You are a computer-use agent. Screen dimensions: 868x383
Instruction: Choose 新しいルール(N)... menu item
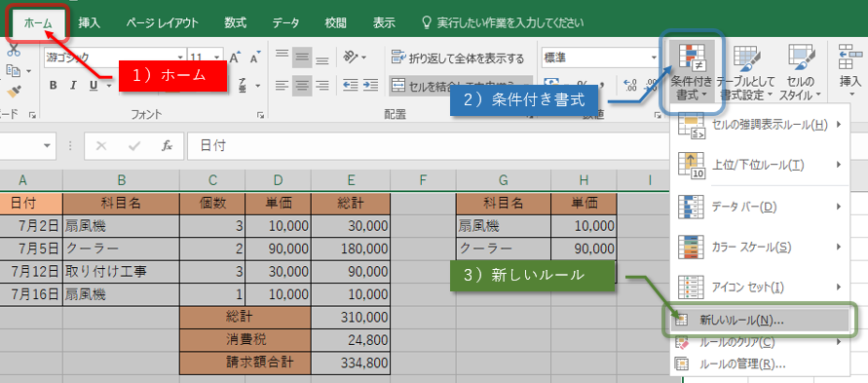(760, 320)
